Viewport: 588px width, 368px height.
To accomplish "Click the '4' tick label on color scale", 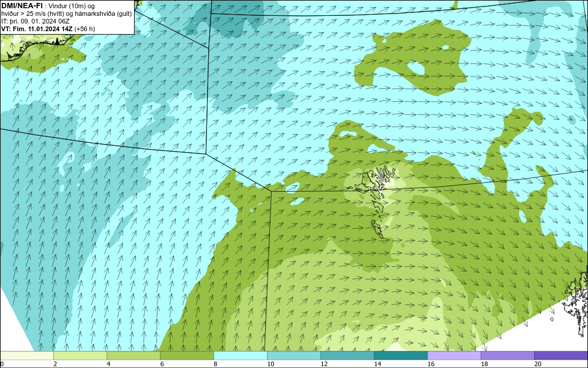I will click(x=109, y=364).
